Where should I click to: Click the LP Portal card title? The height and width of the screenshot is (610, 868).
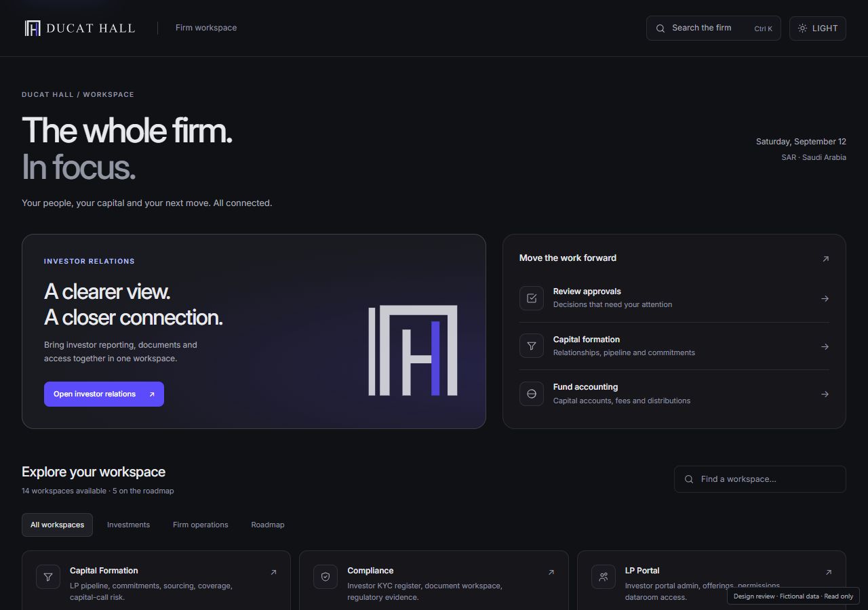(642, 571)
